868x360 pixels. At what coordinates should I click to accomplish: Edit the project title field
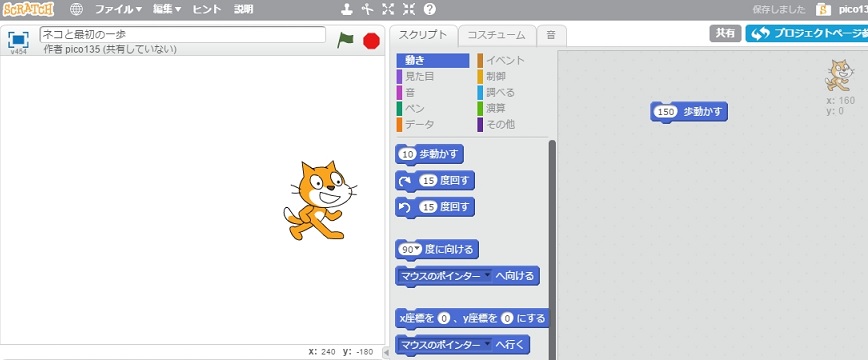tap(183, 34)
